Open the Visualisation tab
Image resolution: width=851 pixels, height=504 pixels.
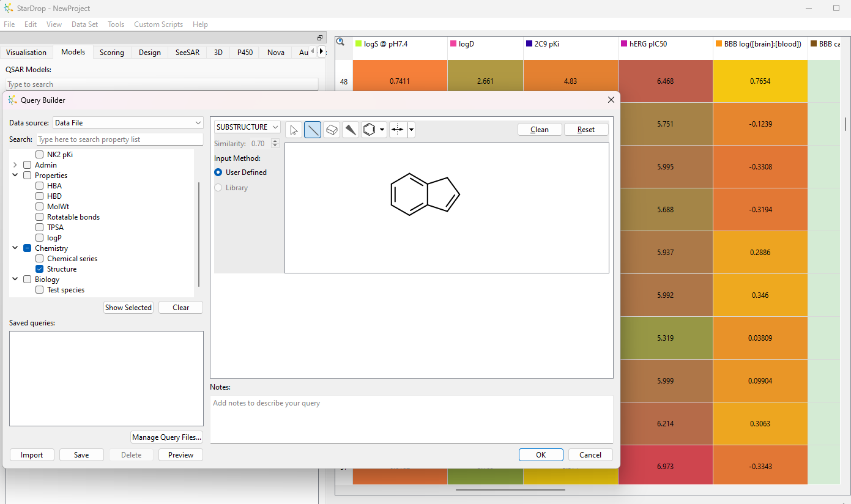(26, 53)
